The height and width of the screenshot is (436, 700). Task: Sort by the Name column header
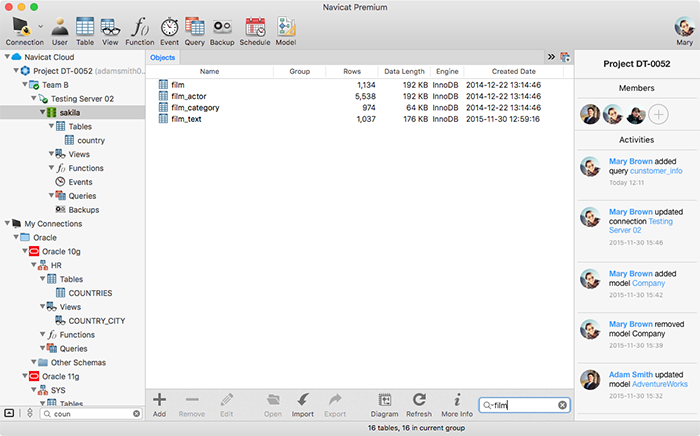209,71
